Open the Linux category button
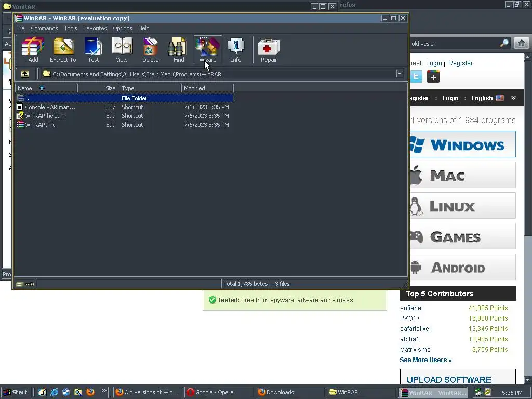This screenshot has width=532, height=399. pyautogui.click(x=463, y=206)
